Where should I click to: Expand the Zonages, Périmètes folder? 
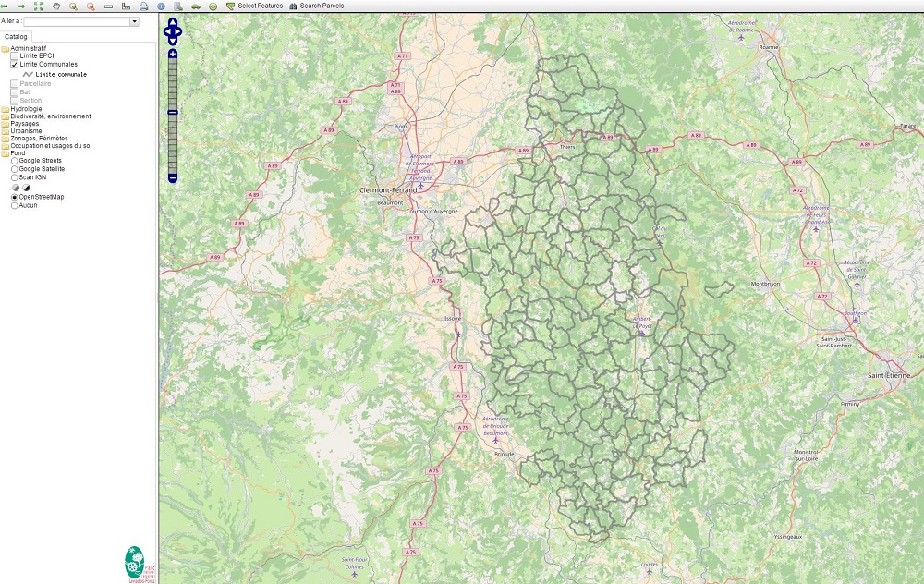point(5,139)
